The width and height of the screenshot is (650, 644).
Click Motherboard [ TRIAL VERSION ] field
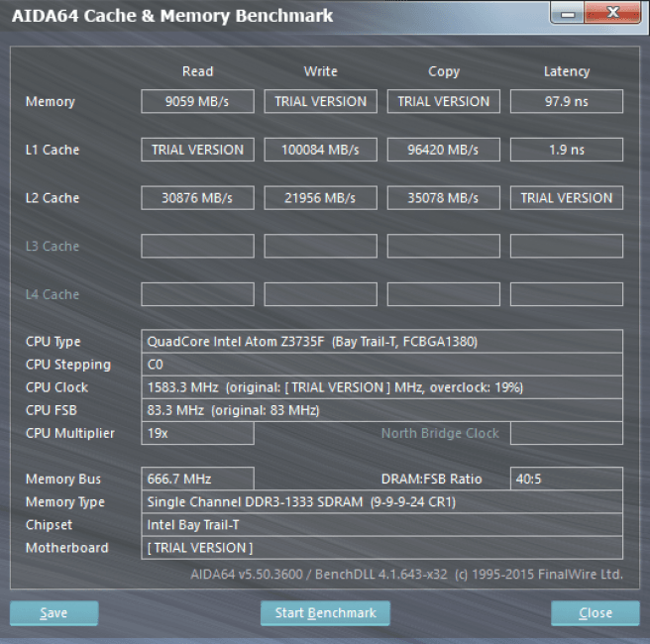[x=381, y=548]
